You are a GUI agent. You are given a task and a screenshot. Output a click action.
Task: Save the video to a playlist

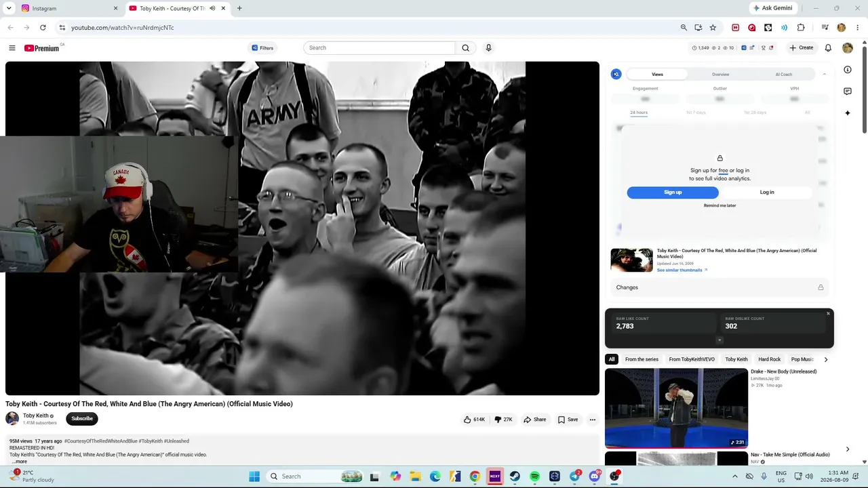[568, 420]
